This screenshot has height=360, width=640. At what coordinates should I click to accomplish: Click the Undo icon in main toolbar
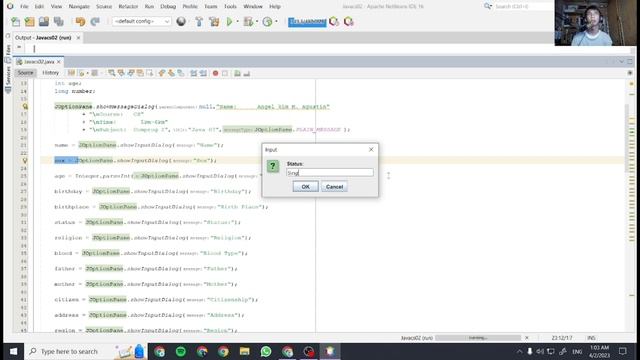(80, 22)
